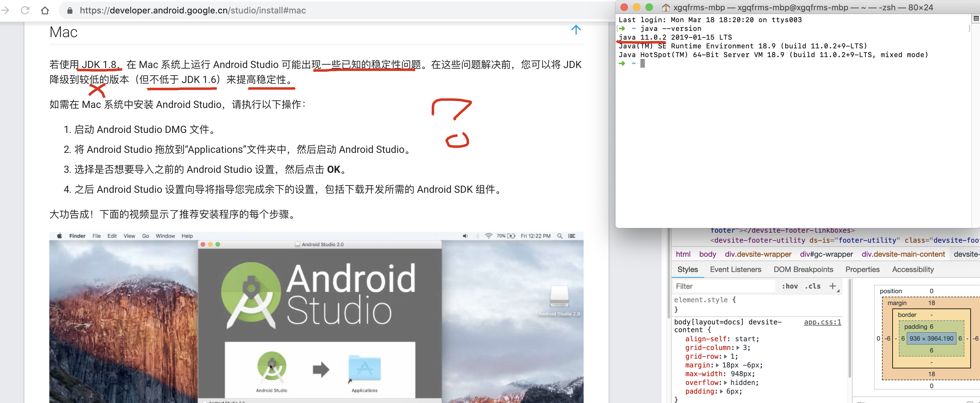Click the Spotlight search icon in video menu bar

pos(560,236)
